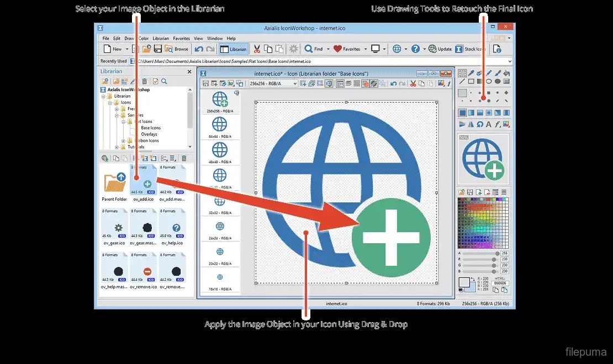Open the New button dropdown arrow
This screenshot has height=364, width=613.
pos(127,49)
